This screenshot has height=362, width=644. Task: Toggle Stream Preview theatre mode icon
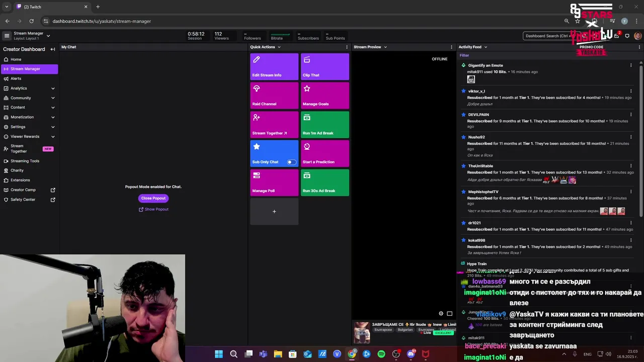(x=449, y=314)
